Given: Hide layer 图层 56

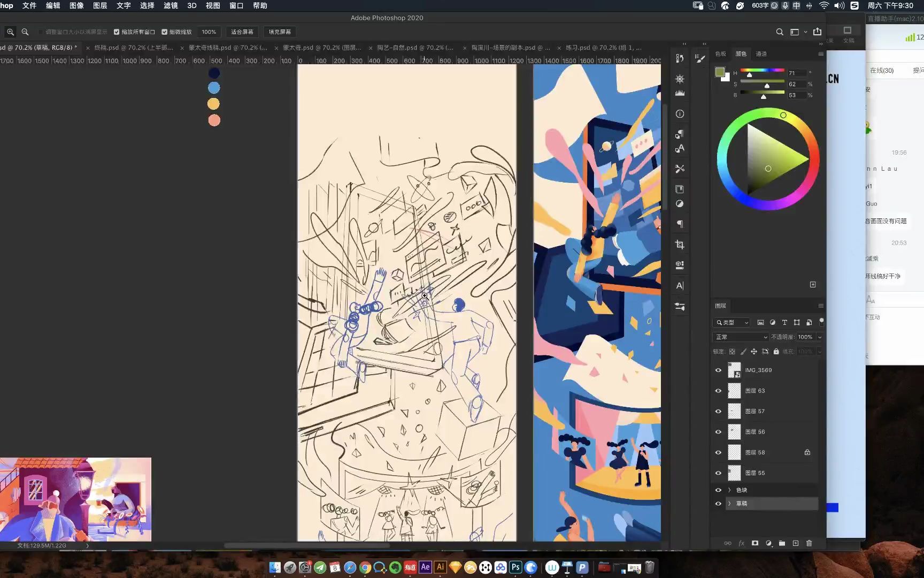Looking at the screenshot, I should pos(718,432).
